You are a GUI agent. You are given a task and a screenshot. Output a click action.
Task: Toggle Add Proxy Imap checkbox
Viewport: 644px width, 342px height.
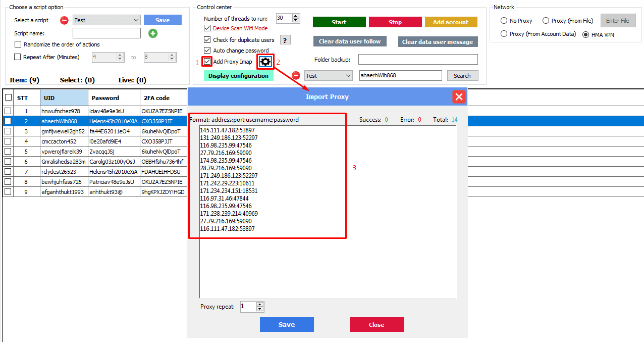207,62
